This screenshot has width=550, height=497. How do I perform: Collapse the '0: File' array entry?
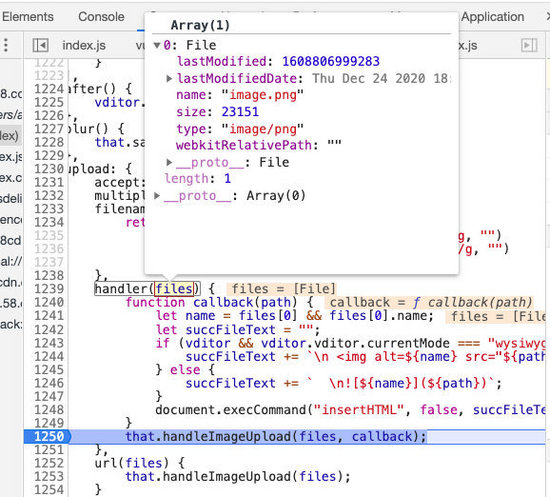[x=157, y=45]
